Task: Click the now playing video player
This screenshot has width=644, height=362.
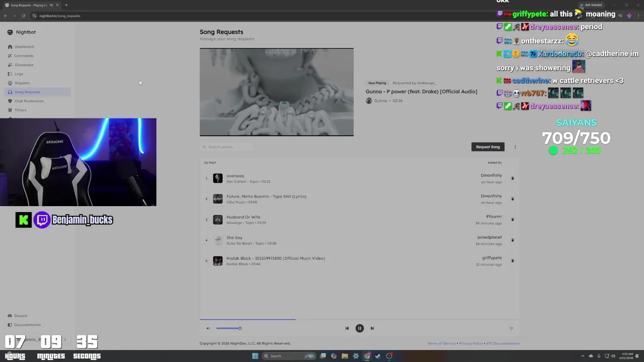Action: [x=277, y=92]
